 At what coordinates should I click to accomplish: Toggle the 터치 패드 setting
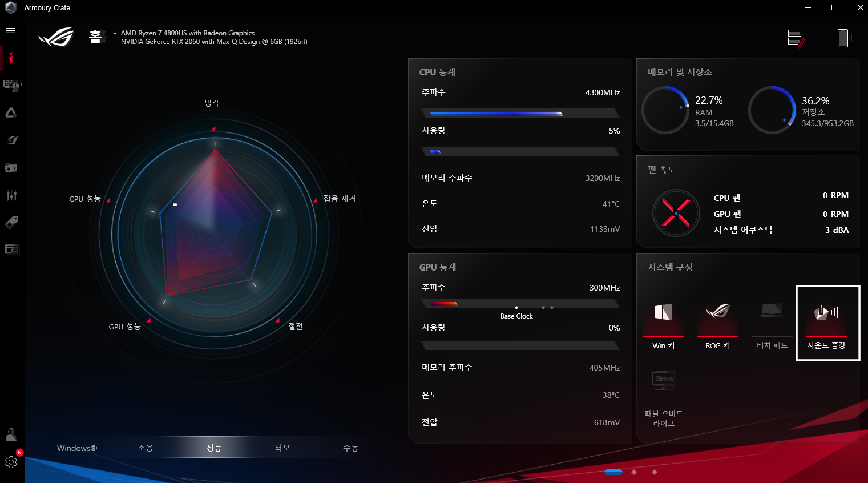tap(772, 326)
